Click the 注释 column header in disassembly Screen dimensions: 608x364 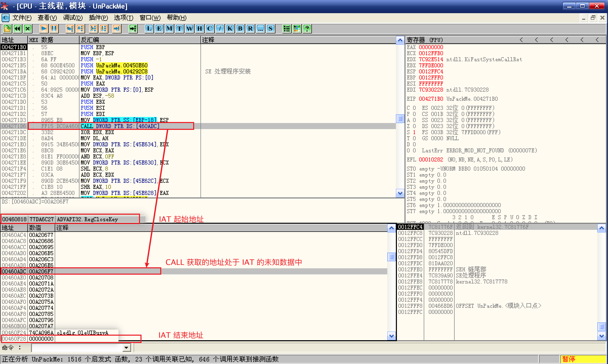[208, 40]
